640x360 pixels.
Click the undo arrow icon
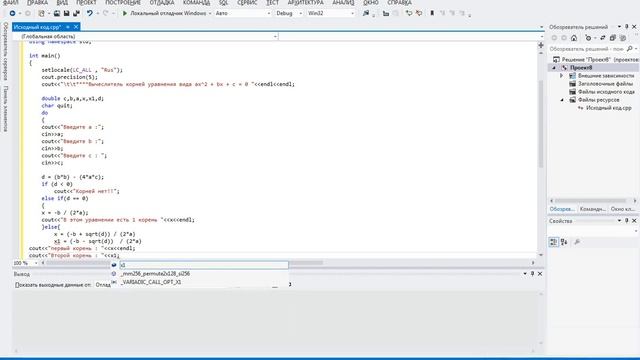pos(89,13)
